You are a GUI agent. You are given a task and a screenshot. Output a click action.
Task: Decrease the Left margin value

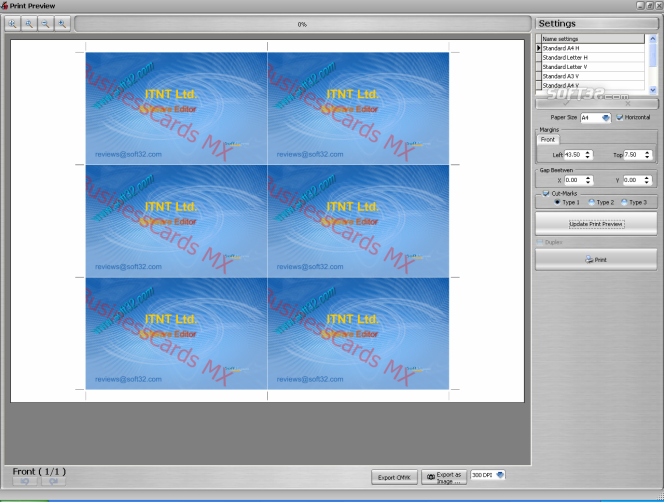(587, 157)
